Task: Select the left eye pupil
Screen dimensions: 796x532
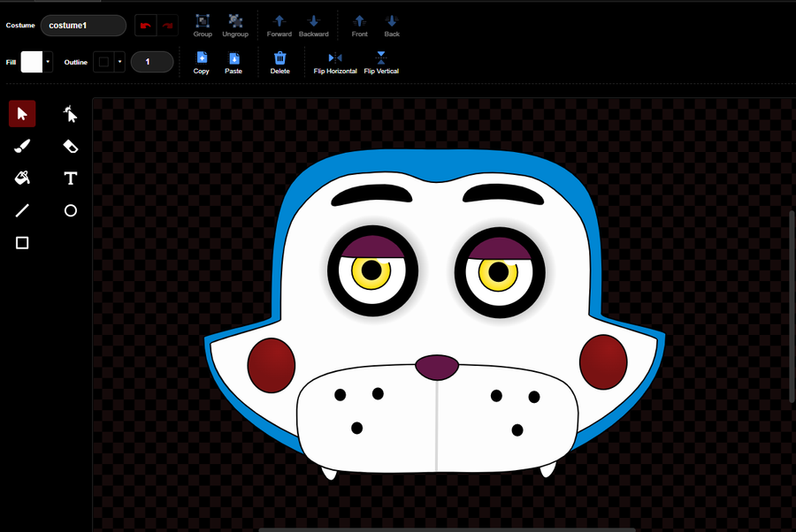Action: point(371,270)
